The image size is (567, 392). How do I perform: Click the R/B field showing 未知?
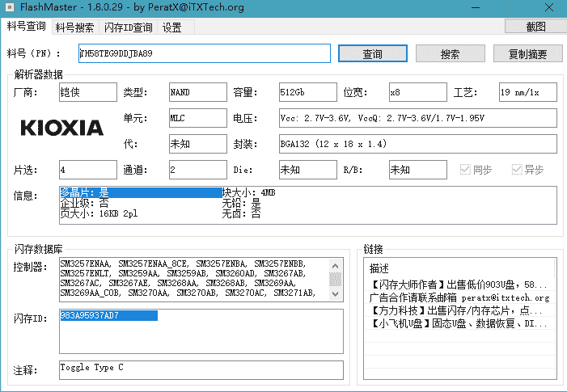coord(417,170)
